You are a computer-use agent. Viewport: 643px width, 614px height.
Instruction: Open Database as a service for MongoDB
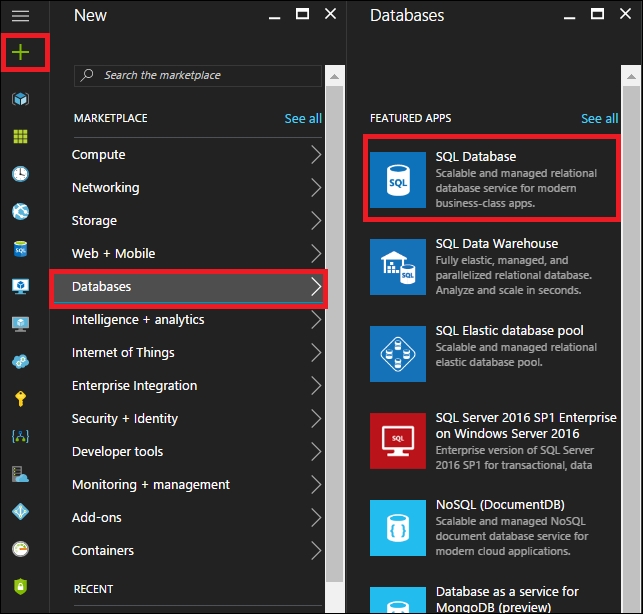[x=507, y=599]
